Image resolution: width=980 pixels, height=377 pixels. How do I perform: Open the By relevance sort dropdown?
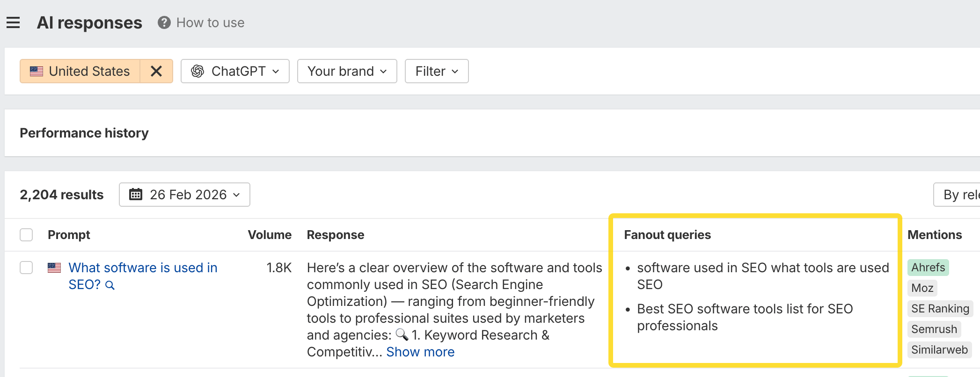tap(957, 194)
